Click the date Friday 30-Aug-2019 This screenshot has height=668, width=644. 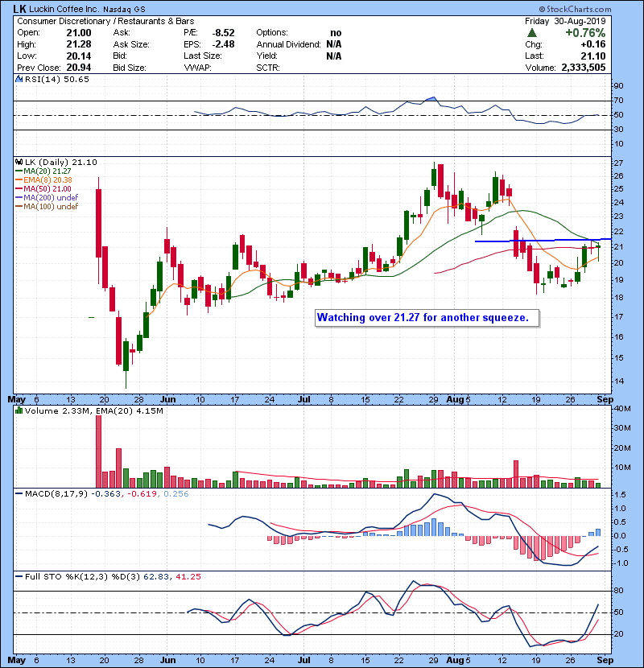point(565,21)
